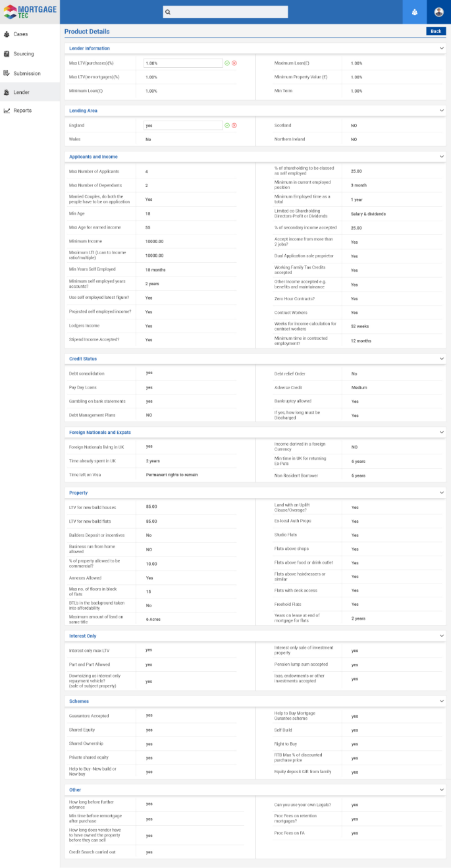
Task: Cancel the Max LTV(purchases) edit with red X
Action: [234, 63]
